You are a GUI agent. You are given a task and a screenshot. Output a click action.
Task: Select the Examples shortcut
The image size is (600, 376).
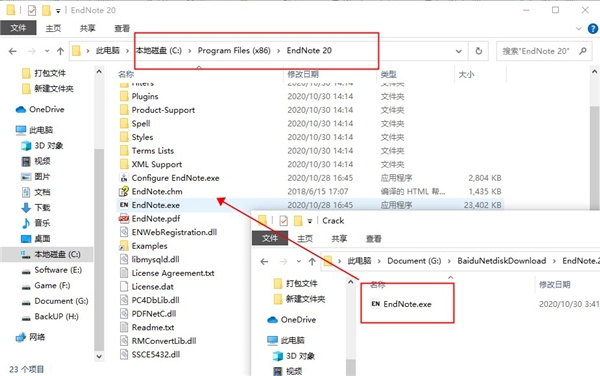(x=150, y=246)
